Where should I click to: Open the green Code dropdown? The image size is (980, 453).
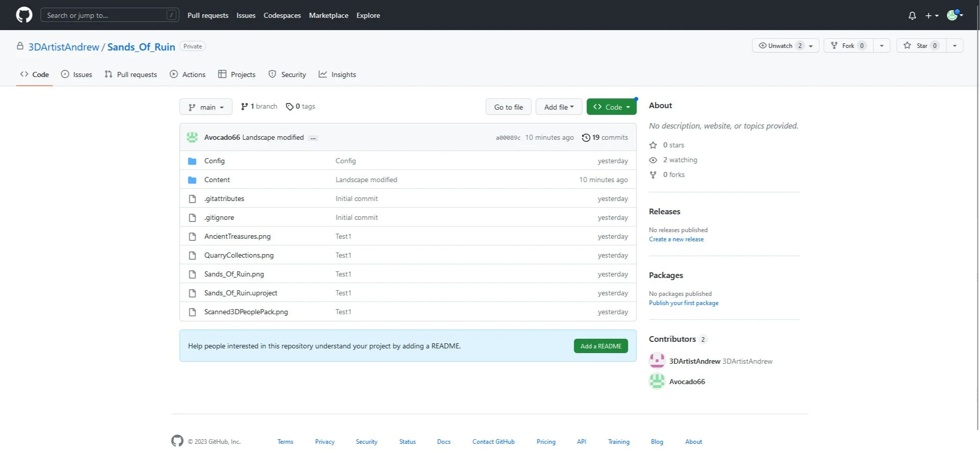[x=611, y=107]
